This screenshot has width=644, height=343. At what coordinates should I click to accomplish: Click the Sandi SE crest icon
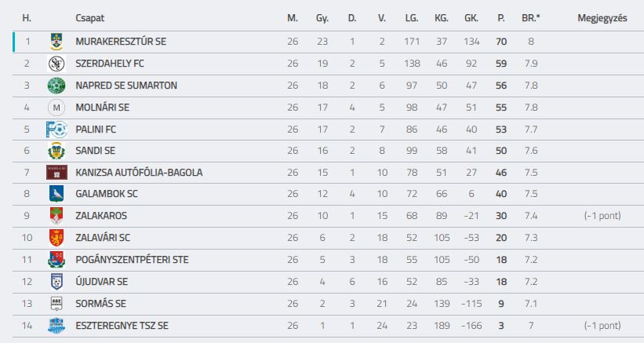pos(56,151)
